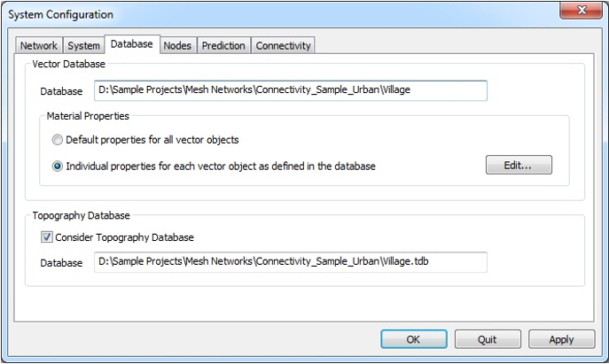Open the Prediction tab
This screenshot has height=364, width=609.
[223, 46]
